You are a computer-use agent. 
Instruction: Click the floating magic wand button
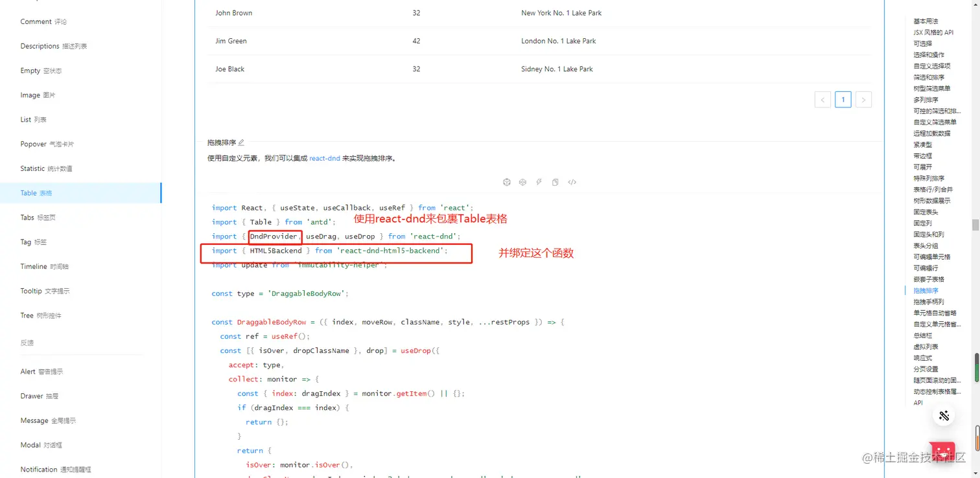[x=943, y=415]
